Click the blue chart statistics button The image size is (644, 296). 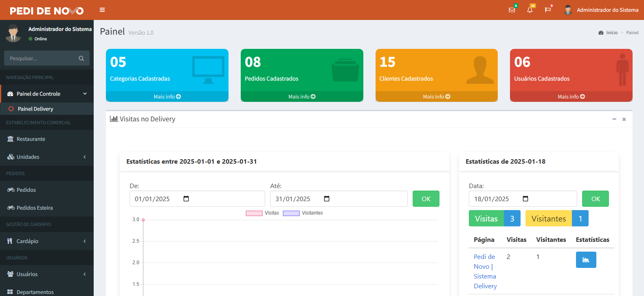pos(586,260)
